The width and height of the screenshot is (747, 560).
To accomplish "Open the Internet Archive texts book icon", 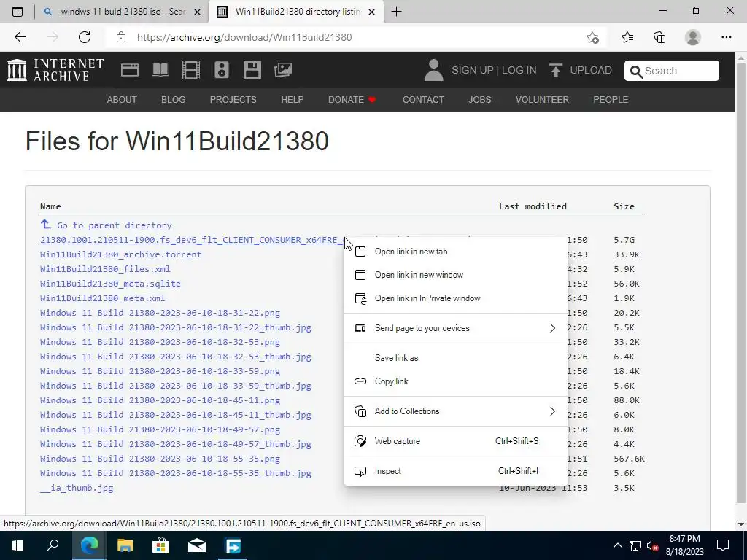I will point(160,70).
